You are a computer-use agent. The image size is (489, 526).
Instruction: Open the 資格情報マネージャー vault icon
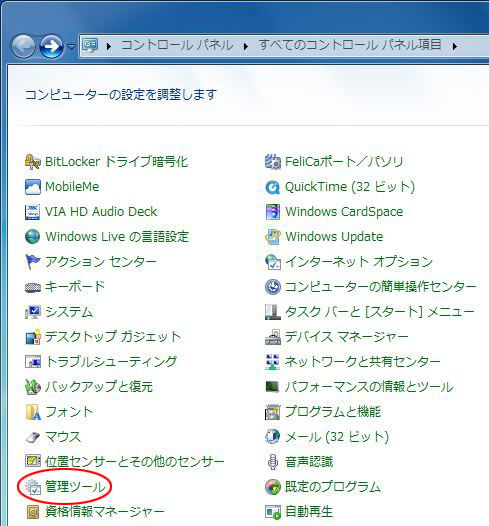click(33, 512)
